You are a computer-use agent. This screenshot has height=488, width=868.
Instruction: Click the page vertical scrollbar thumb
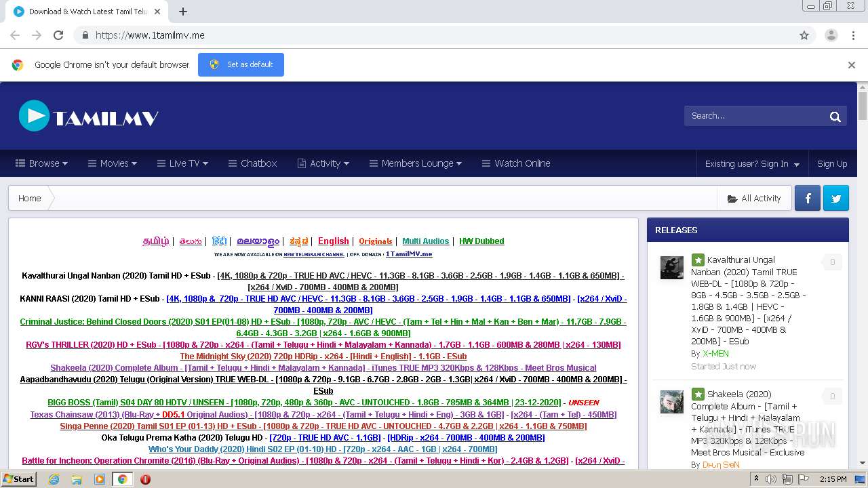click(863, 105)
